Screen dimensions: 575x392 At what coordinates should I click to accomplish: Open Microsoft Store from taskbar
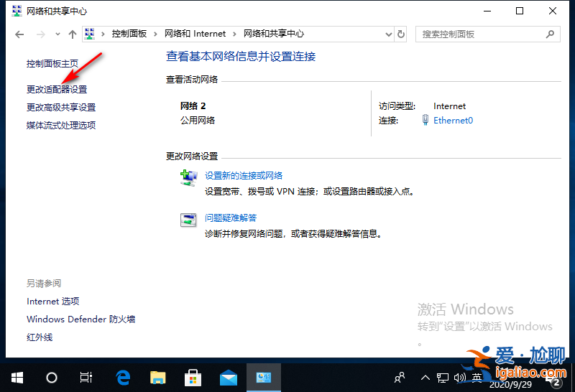[x=193, y=378]
